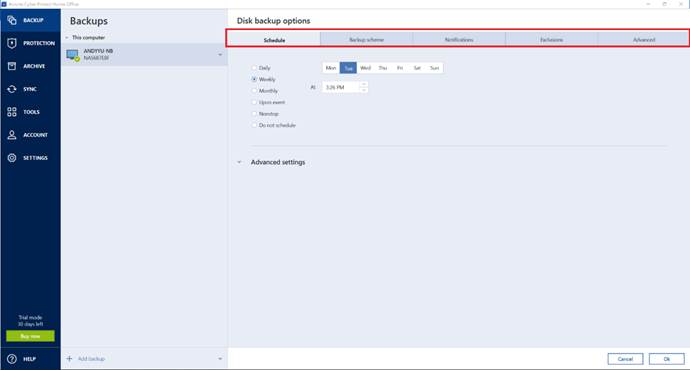The image size is (690, 370).
Task: Open the Settings gear icon
Action: tap(12, 158)
